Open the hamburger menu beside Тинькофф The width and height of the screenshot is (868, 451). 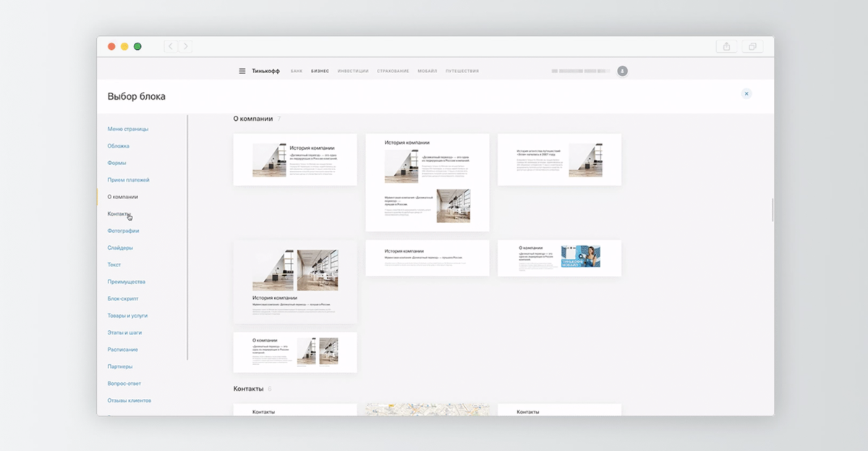click(242, 71)
